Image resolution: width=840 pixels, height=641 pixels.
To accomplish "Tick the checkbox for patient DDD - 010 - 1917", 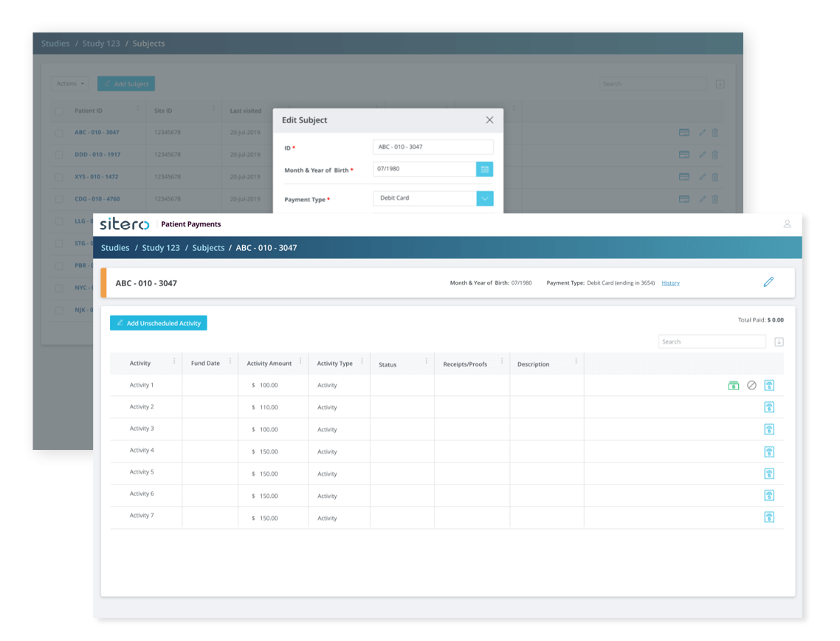I will click(x=59, y=155).
